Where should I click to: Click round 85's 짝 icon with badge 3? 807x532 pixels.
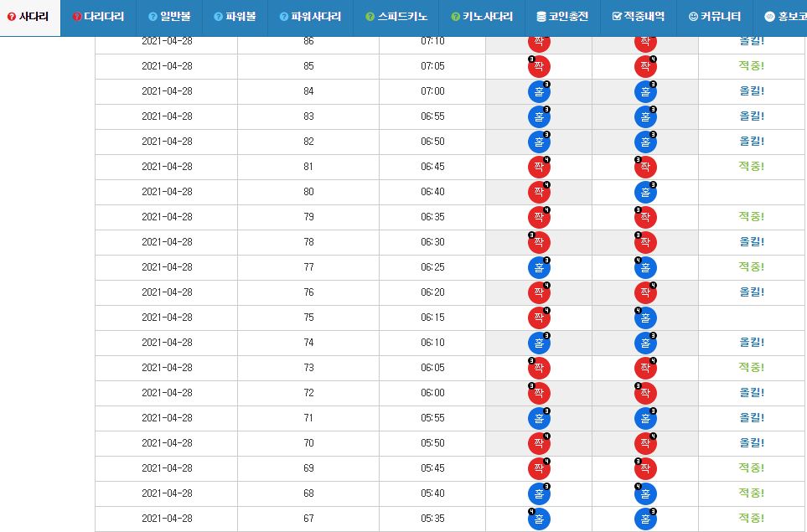[x=539, y=66]
